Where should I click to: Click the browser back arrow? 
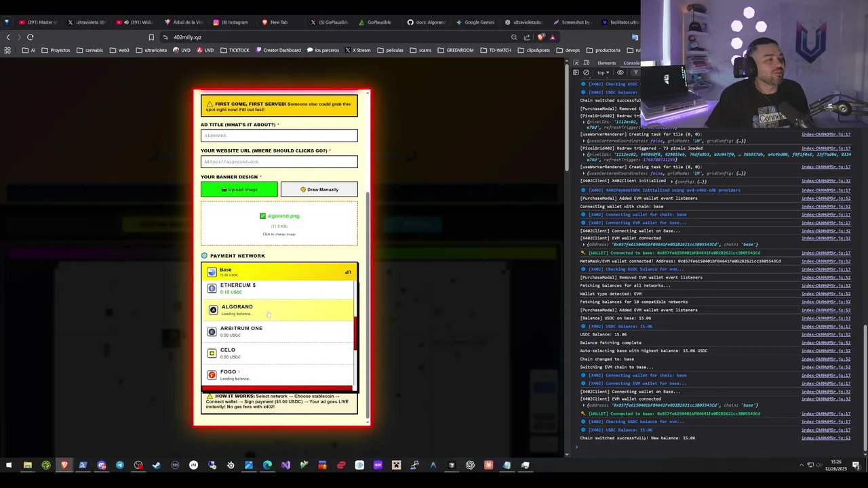pos(8,37)
